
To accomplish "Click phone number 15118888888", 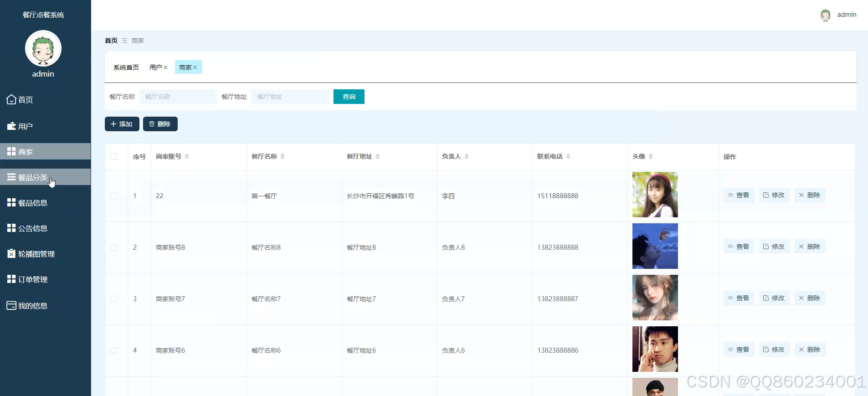I will pyautogui.click(x=558, y=196).
